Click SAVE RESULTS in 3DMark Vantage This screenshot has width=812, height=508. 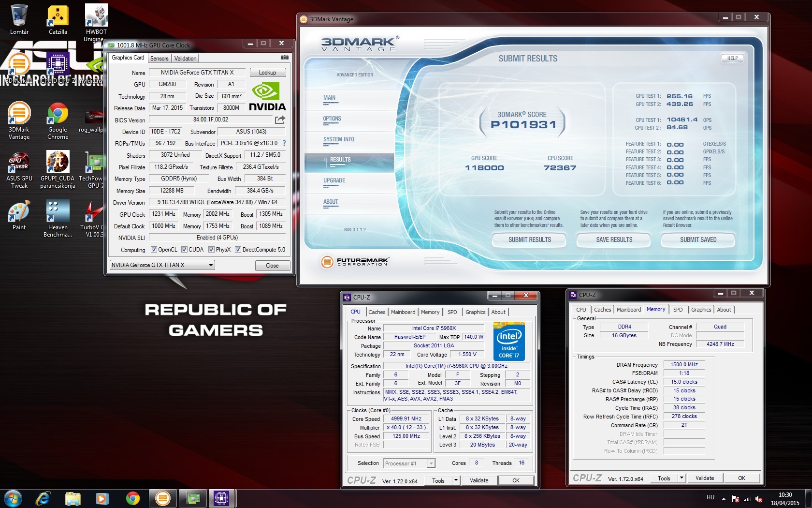(614, 240)
